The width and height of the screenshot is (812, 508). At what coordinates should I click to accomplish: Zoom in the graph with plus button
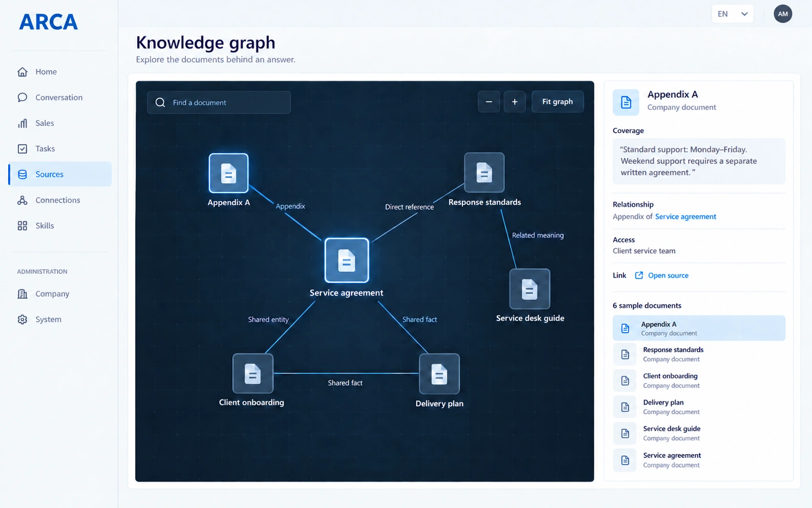[x=515, y=102]
